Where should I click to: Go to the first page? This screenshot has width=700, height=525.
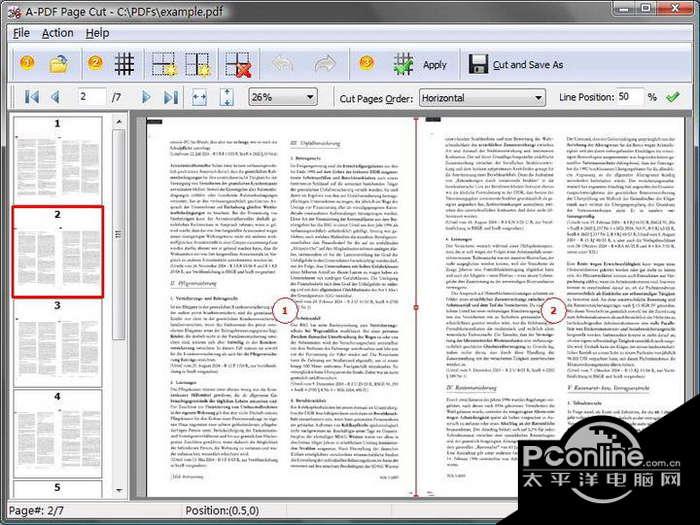tap(31, 96)
